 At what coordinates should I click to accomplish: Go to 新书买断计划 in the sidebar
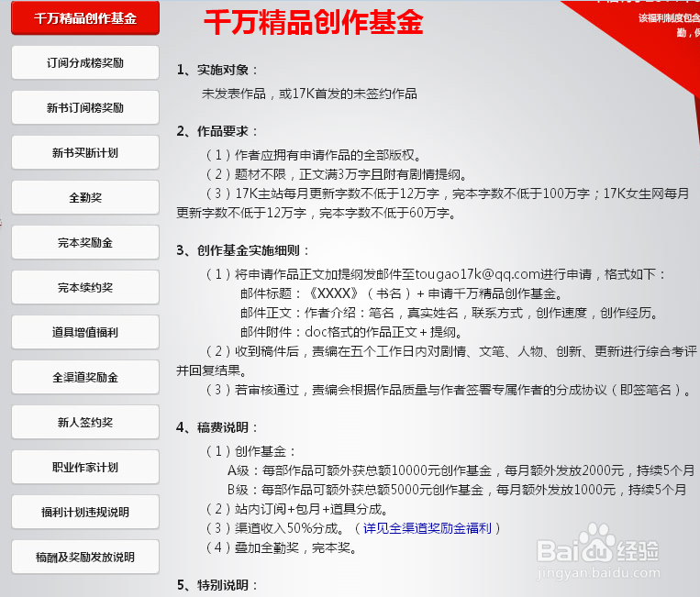click(x=85, y=152)
